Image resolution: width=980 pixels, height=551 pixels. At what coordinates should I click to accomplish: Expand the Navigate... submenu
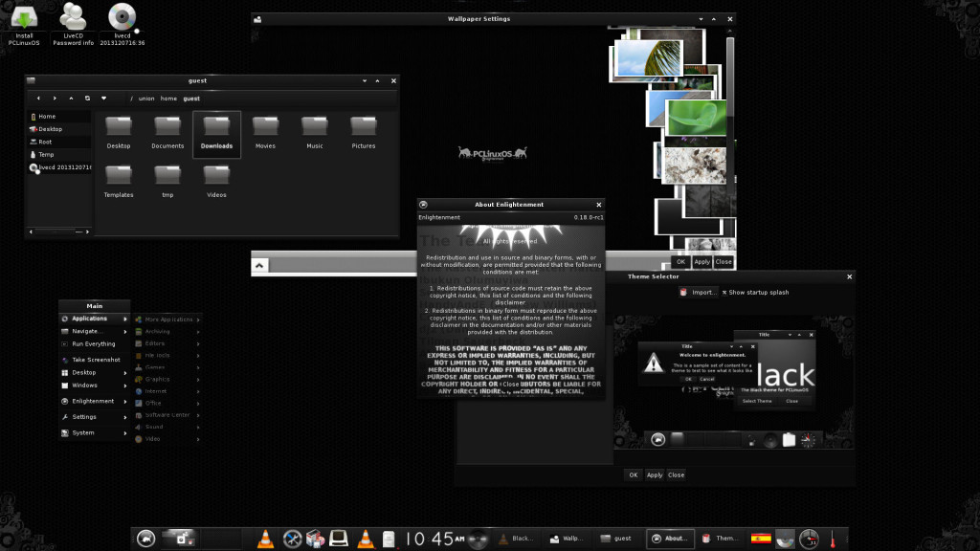point(95,331)
